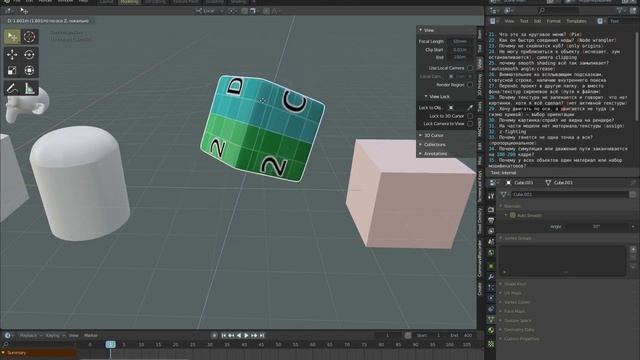This screenshot has height=360, width=640.
Task: Open the text editor View menu
Action: [x=509, y=21]
